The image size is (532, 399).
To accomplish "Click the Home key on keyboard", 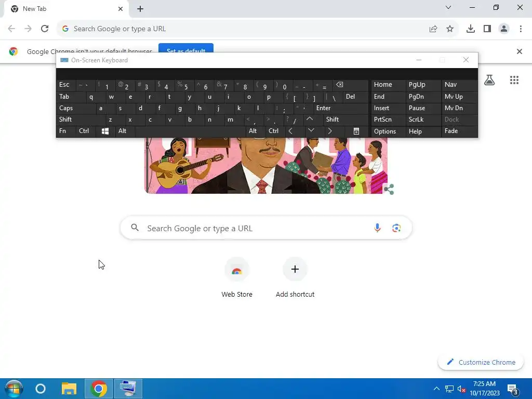I will pyautogui.click(x=389, y=85).
